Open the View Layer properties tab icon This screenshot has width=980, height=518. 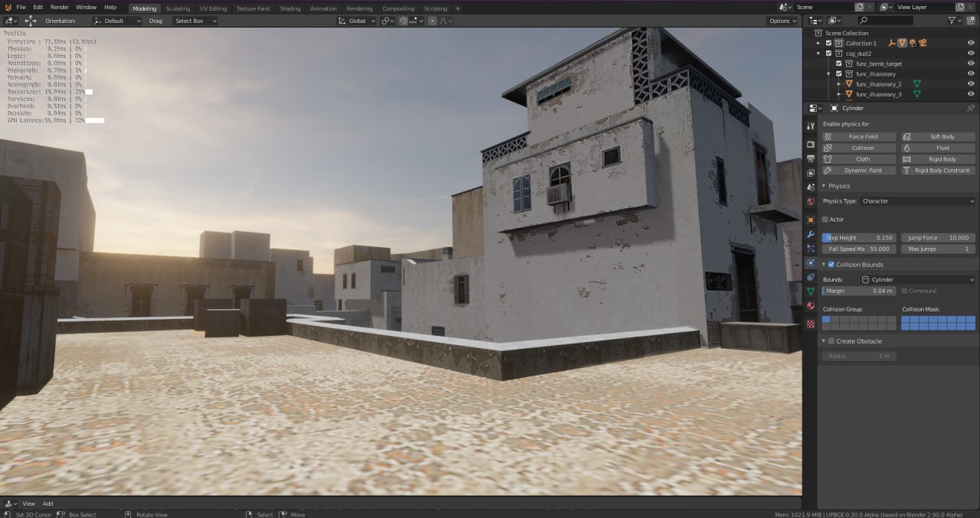point(811,173)
